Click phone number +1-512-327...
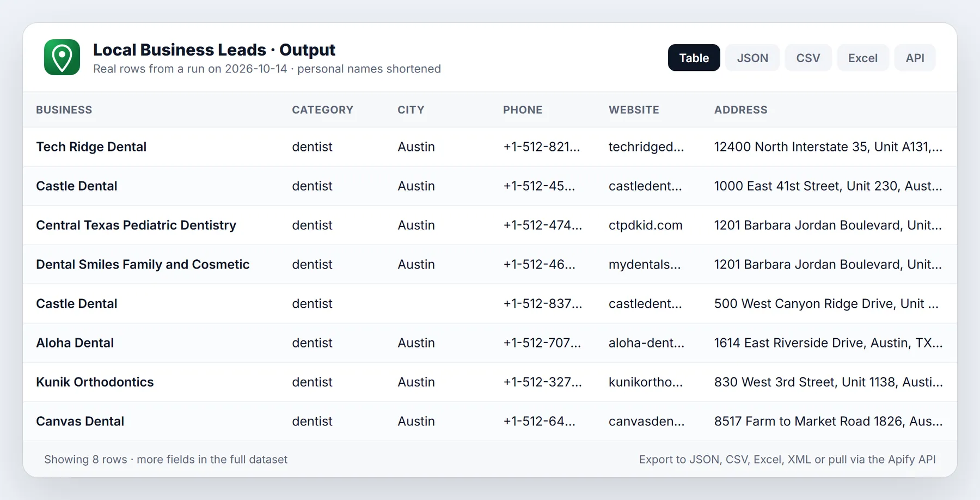980x500 pixels. [x=543, y=382]
